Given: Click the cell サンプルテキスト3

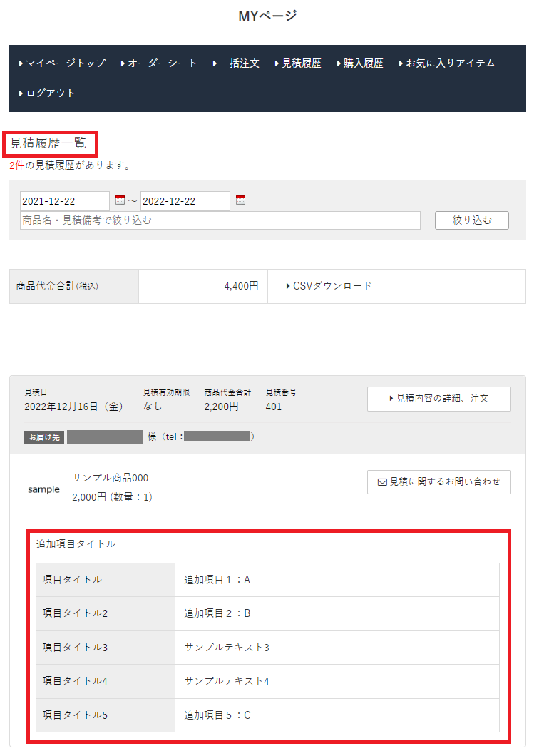Looking at the screenshot, I should coord(337,648).
